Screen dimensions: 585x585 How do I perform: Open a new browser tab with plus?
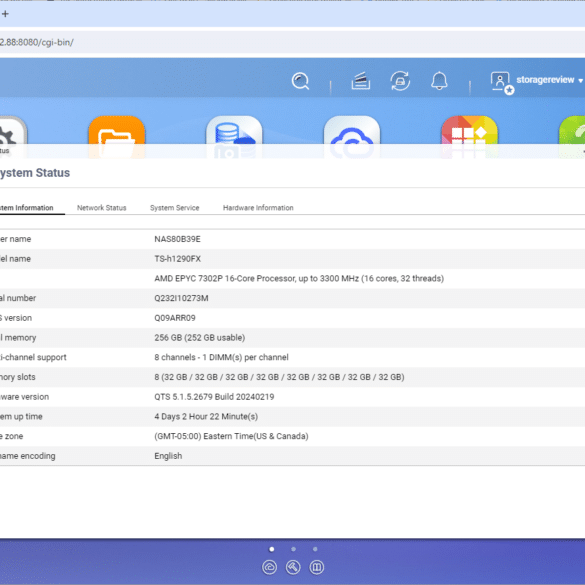[5, 14]
